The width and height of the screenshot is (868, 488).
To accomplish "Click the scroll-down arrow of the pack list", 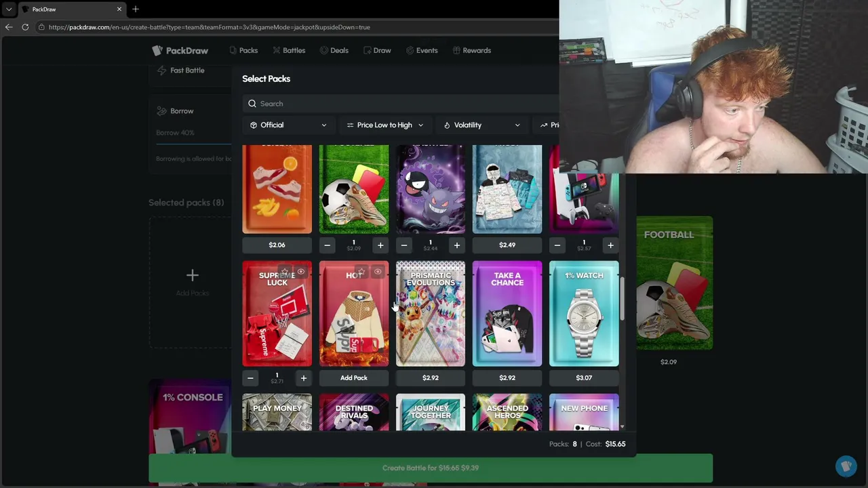I will [x=622, y=426].
